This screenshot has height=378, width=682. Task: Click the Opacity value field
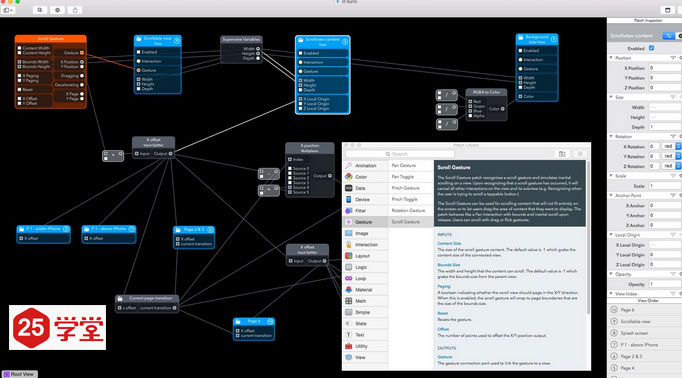(665, 284)
